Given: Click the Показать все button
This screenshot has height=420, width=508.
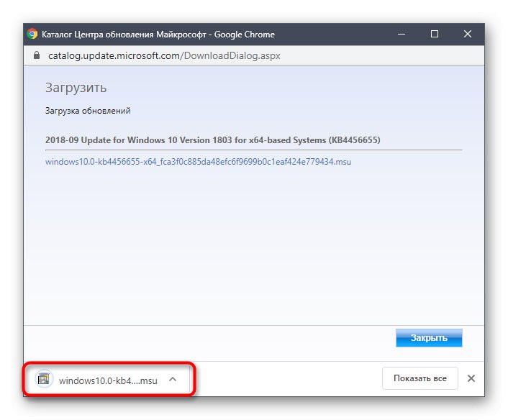Looking at the screenshot, I should [x=419, y=378].
